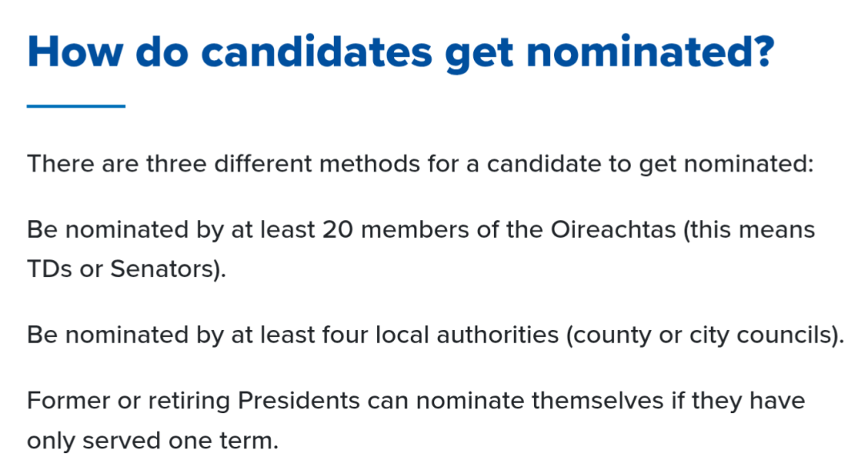Click the blue divider line below the heading
868x470 pixels.
tap(76, 106)
